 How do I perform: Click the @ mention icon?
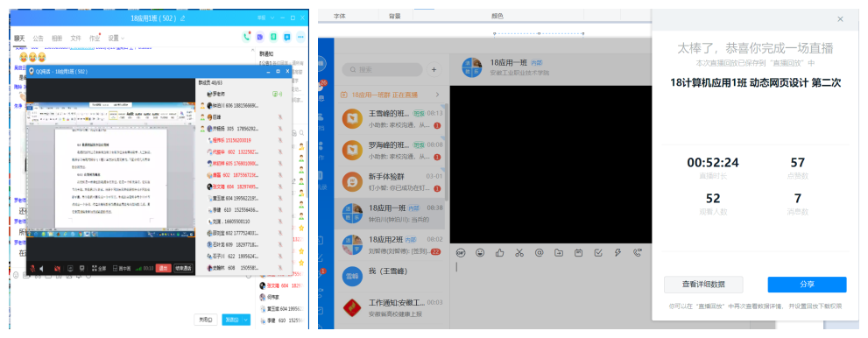tap(540, 253)
